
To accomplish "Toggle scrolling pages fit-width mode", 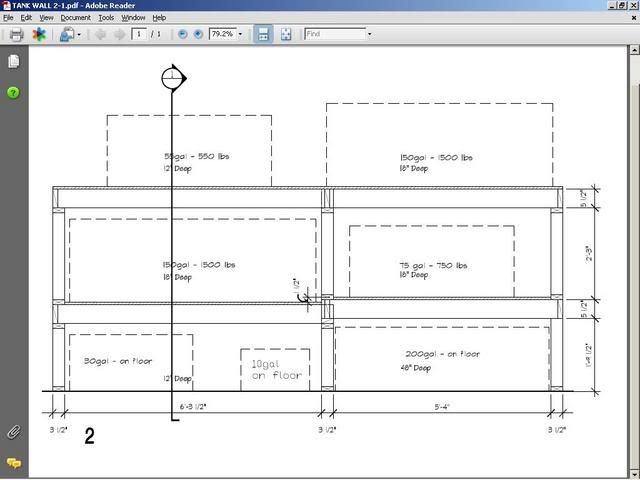I will click(263, 34).
